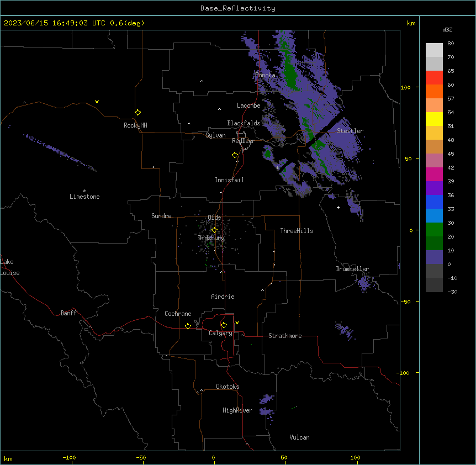Click the asterisk marker above Limestone
476x465 pixels.
click(84, 191)
